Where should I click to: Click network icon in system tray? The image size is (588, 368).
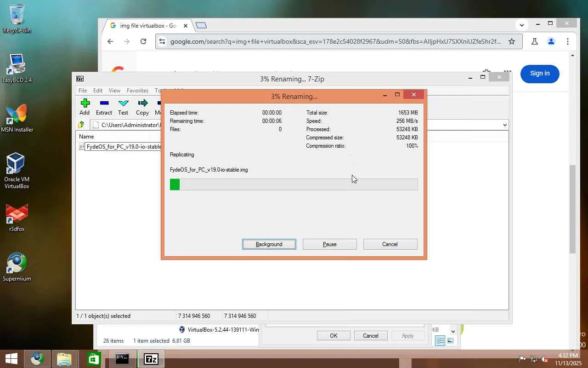point(534,359)
